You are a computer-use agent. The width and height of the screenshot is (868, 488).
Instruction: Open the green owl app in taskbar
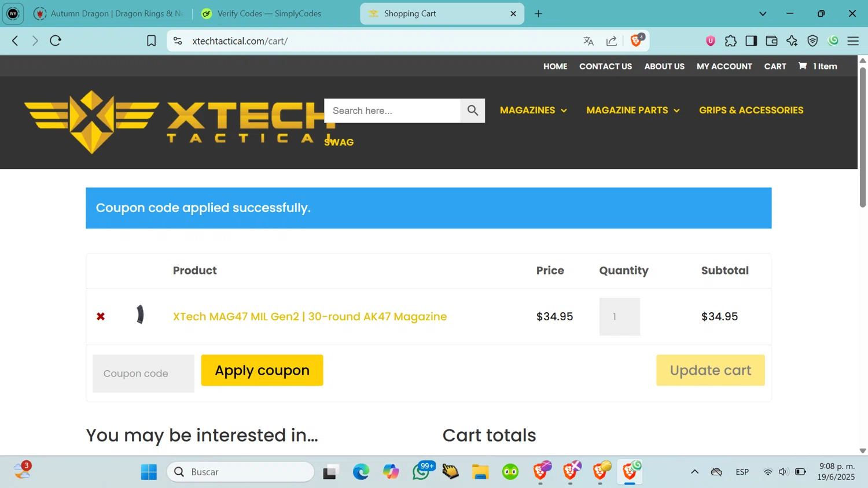point(510,472)
